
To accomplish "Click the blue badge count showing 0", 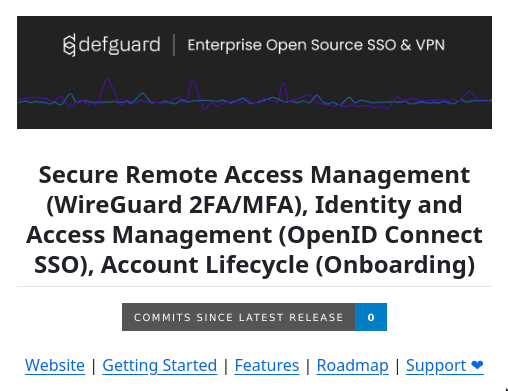I will tap(371, 317).
